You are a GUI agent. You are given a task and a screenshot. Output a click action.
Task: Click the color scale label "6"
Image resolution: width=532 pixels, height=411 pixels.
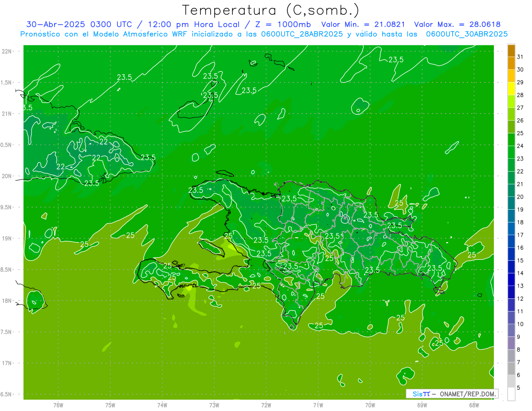pos(519,375)
